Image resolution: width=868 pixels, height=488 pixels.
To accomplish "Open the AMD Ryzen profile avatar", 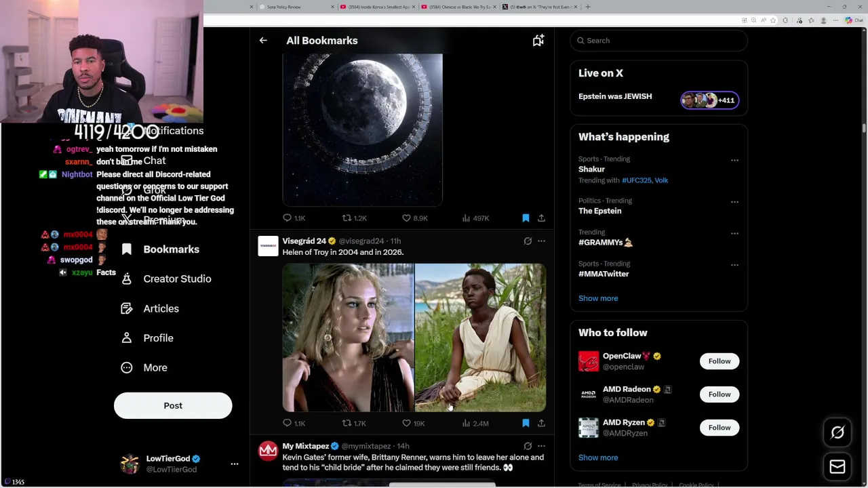I will pos(589,428).
